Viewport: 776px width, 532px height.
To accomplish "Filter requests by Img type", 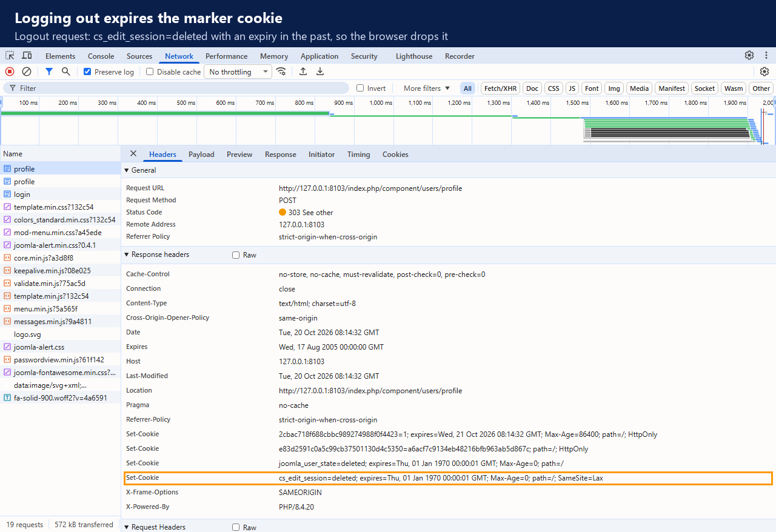I will pos(614,88).
